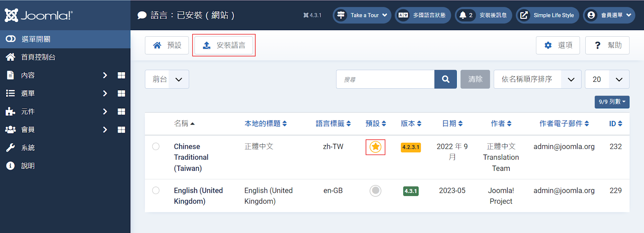The width and height of the screenshot is (644, 233).
Task: Open the 會員選單 user dropdown
Action: pos(609,15)
